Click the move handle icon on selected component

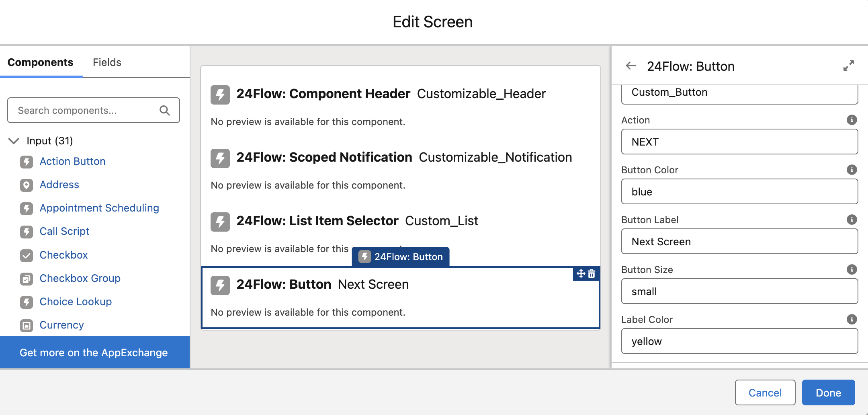[581, 274]
